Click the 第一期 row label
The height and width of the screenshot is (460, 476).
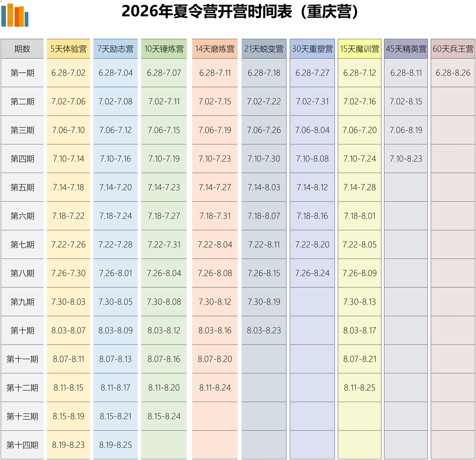tap(22, 73)
